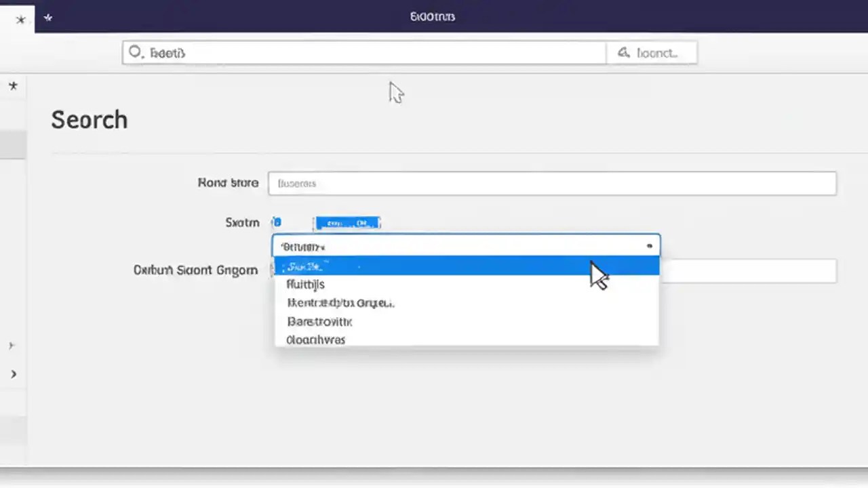
Task: Open the dropdown arrow on the engine selector
Action: click(649, 246)
